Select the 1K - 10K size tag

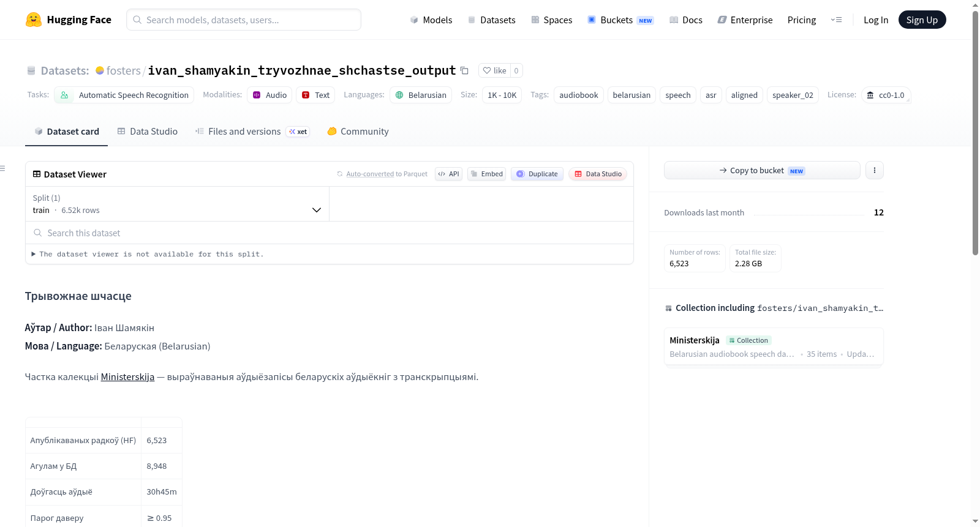[502, 95]
